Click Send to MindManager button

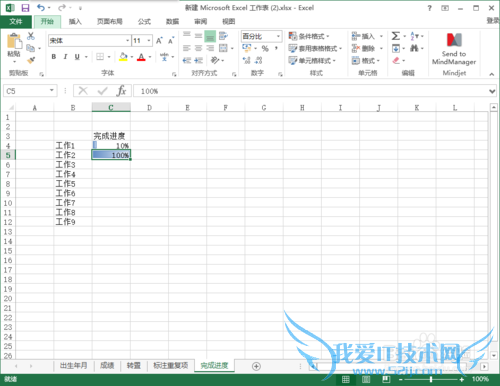click(454, 48)
